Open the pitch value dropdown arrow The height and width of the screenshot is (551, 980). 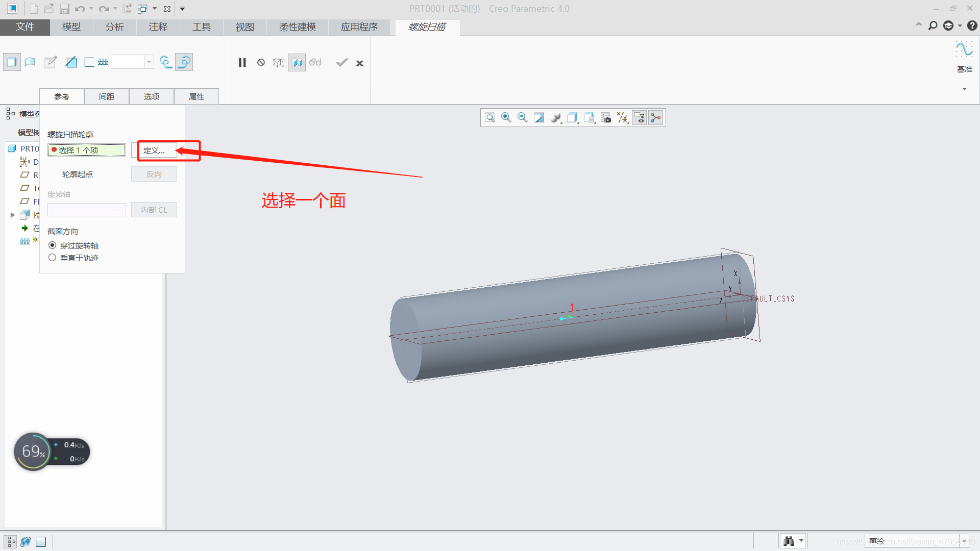[149, 62]
